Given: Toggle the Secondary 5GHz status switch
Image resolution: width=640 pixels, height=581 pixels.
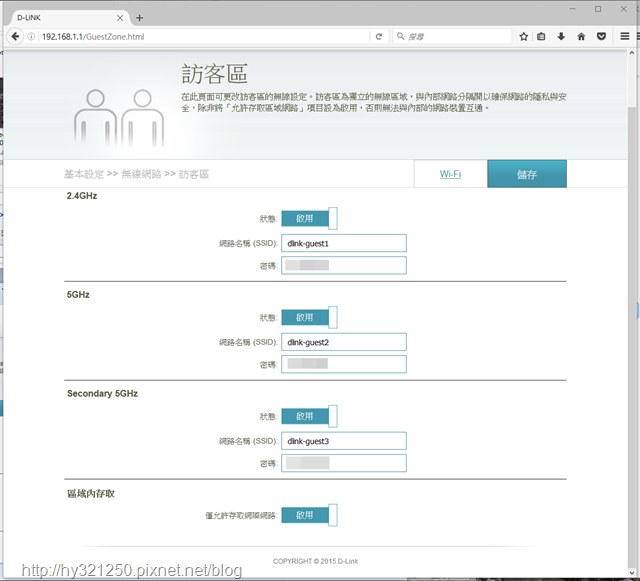Looking at the screenshot, I should pos(309,416).
